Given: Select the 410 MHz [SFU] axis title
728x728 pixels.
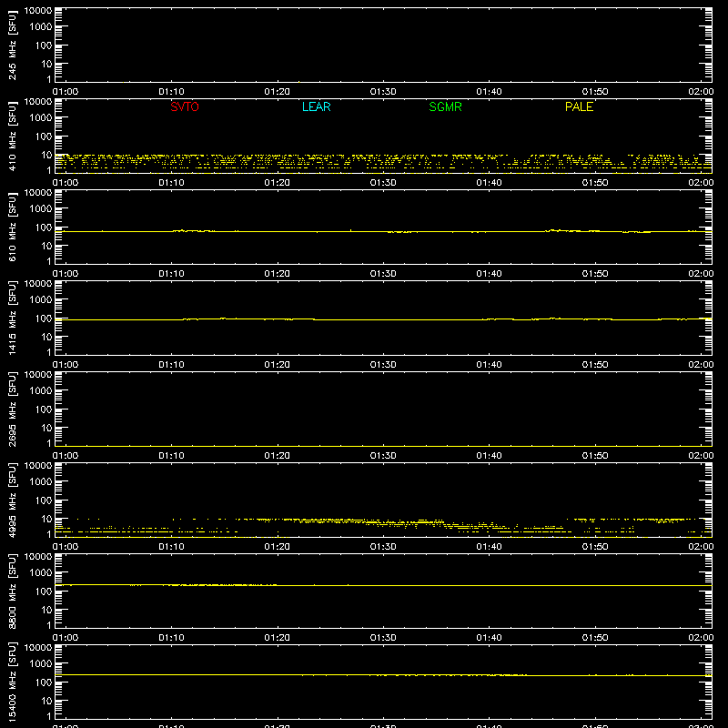Looking at the screenshot, I should click(12, 136).
